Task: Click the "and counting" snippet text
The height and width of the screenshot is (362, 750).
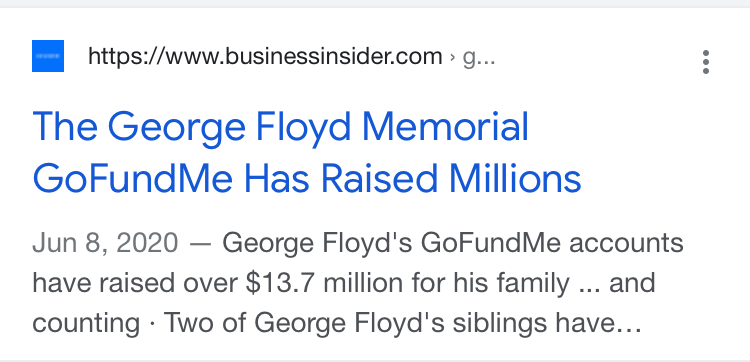Action: (x=631, y=283)
